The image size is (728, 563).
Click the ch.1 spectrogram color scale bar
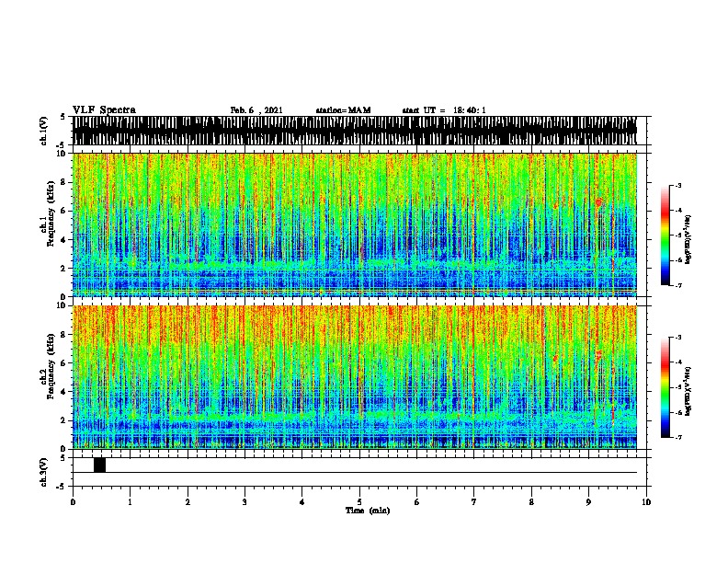pos(665,236)
